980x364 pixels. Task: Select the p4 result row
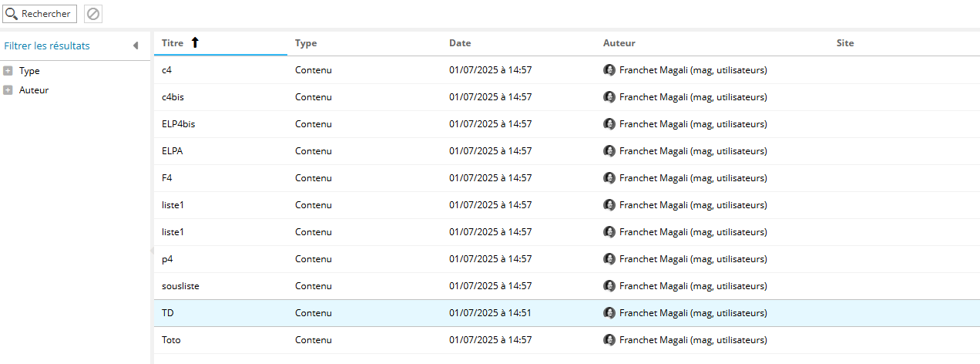point(567,259)
